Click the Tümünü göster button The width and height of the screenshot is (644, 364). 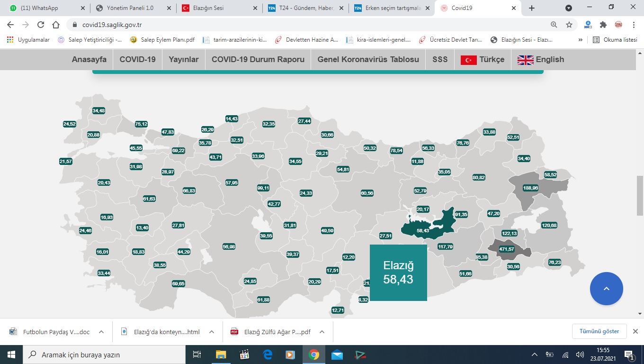click(x=599, y=331)
